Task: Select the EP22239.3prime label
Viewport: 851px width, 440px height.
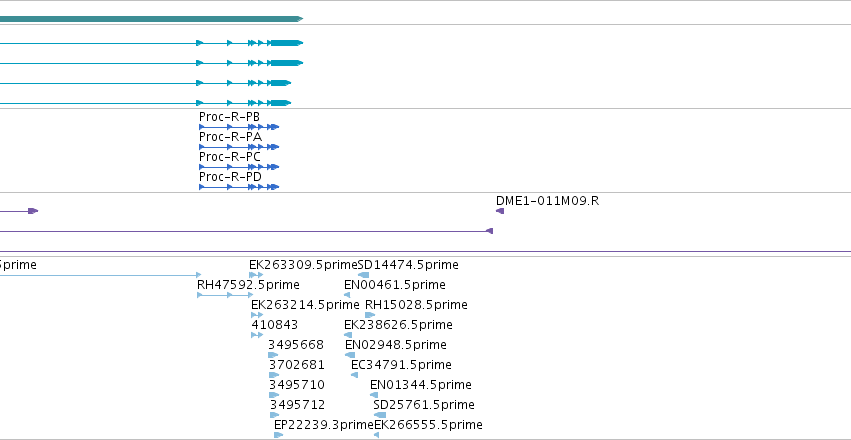Action: click(x=324, y=425)
